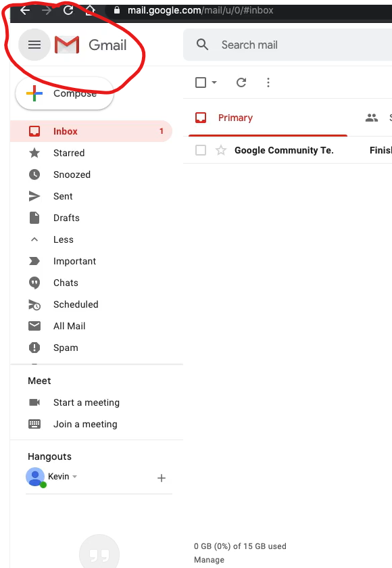Tick the Google Community Te. email checkbox

[x=201, y=150]
